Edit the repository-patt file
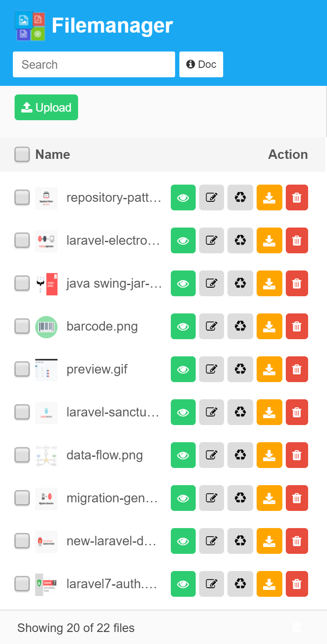This screenshot has width=327, height=644. click(212, 197)
